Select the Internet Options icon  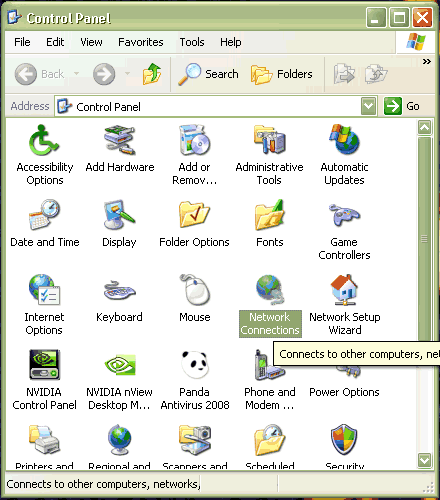44,290
